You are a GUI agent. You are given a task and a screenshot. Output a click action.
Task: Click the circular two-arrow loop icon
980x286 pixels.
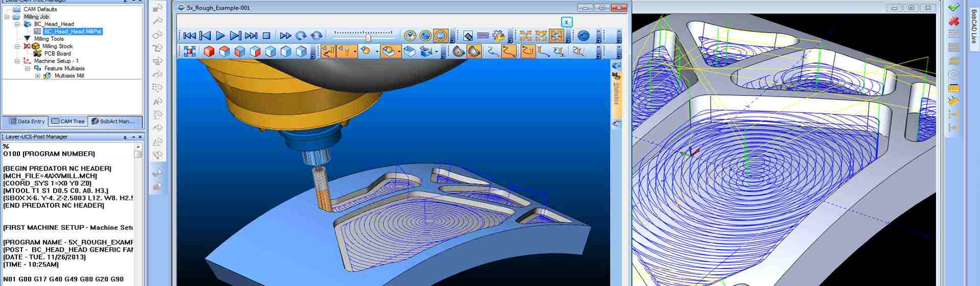(316, 36)
